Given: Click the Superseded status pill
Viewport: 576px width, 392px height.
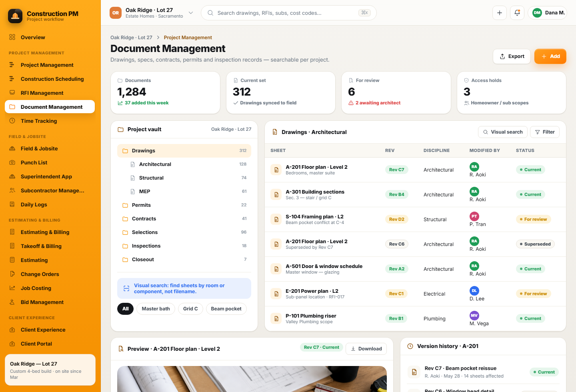Looking at the screenshot, I should coord(535,244).
